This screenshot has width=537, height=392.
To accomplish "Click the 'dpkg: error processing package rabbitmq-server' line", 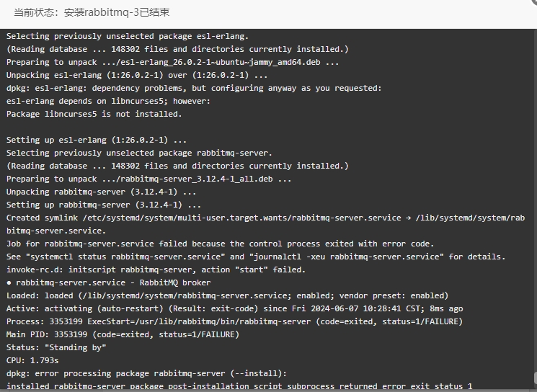I will coord(146,373).
